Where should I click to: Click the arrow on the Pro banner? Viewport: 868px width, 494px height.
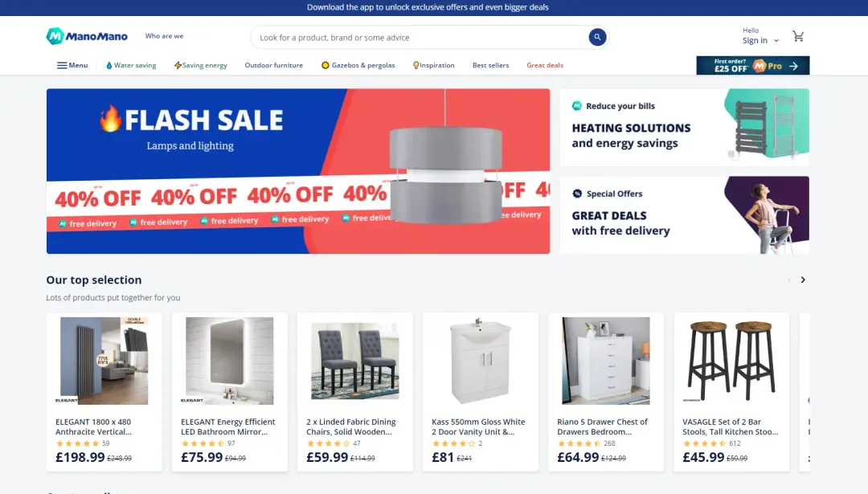793,66
